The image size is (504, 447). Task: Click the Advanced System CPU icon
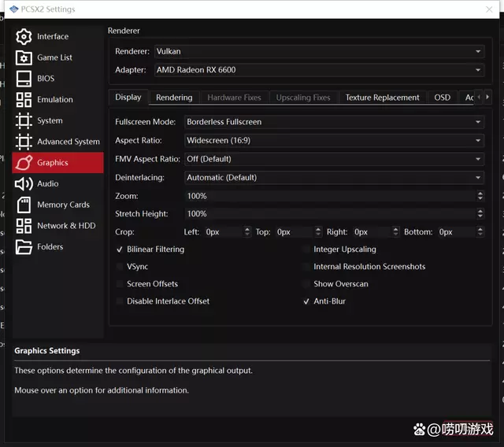[24, 142]
